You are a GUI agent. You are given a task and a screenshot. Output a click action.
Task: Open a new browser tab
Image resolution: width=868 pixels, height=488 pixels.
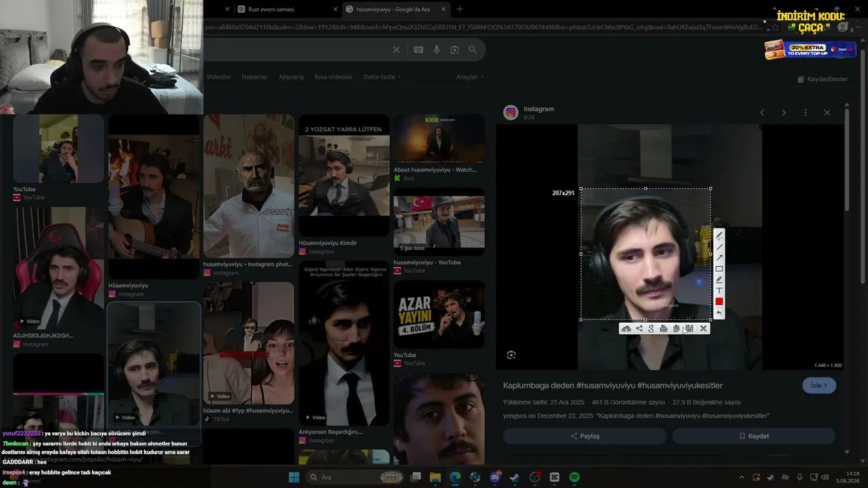click(x=460, y=9)
